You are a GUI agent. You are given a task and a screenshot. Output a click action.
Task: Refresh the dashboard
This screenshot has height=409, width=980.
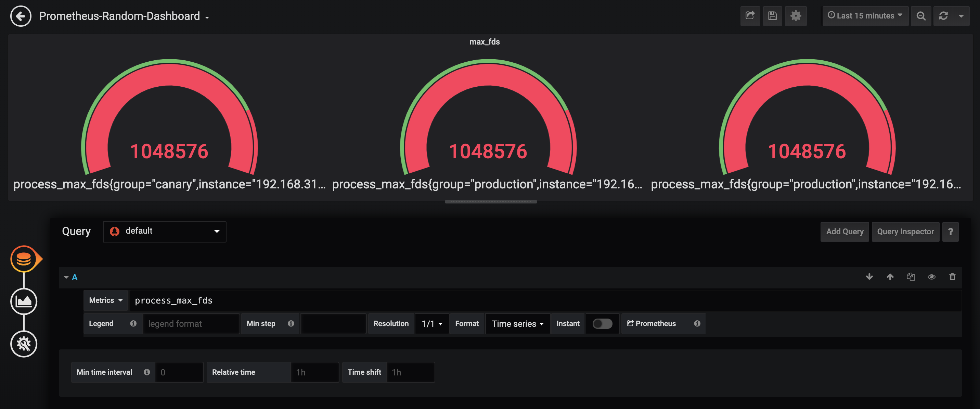coord(943,16)
